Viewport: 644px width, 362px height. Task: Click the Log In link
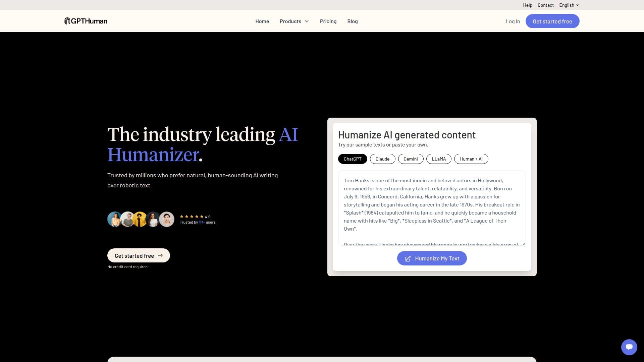click(x=513, y=21)
